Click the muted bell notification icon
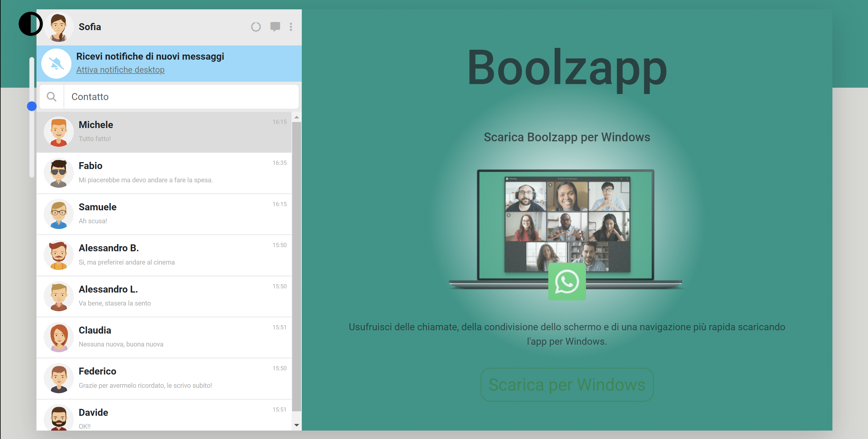Image resolution: width=868 pixels, height=439 pixels. pyautogui.click(x=56, y=64)
